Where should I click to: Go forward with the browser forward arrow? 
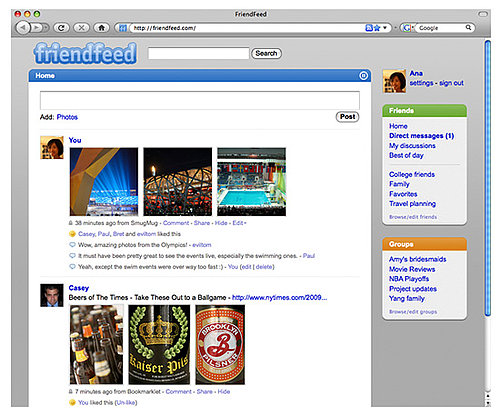38,28
